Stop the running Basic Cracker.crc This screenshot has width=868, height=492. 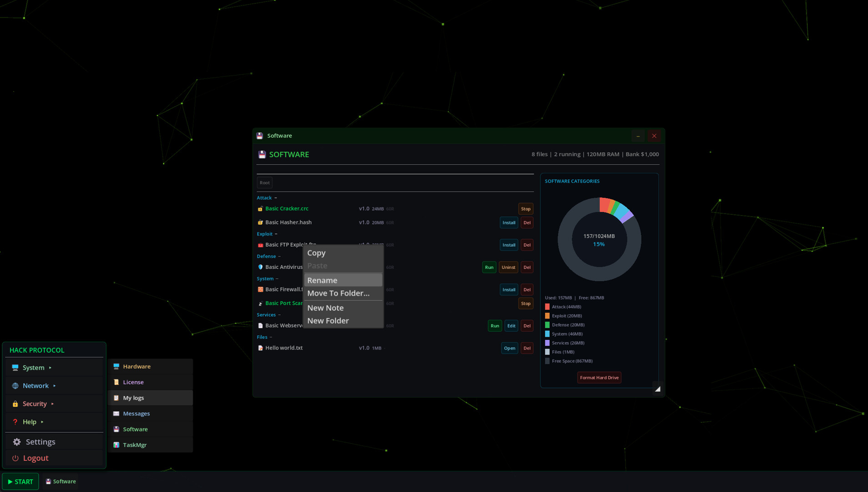525,209
